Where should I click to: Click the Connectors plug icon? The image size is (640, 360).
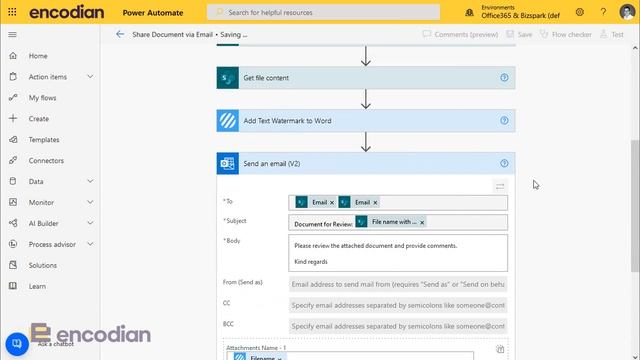point(13,160)
